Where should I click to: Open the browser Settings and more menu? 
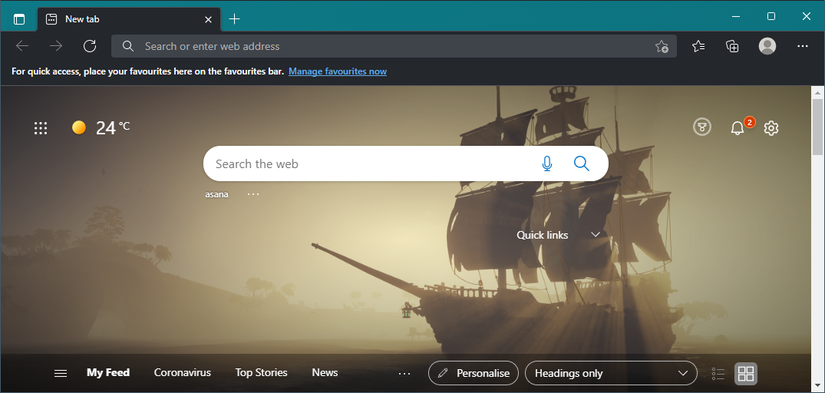coord(802,46)
